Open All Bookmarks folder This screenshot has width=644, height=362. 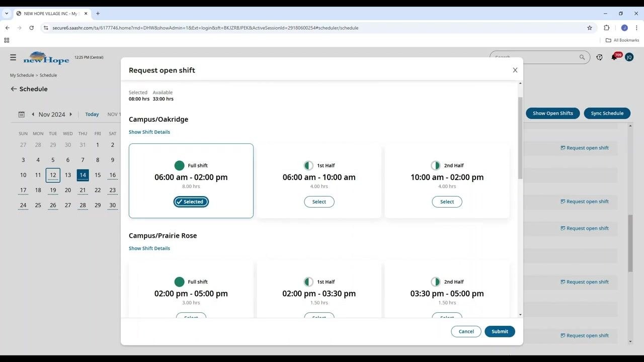tap(622, 40)
